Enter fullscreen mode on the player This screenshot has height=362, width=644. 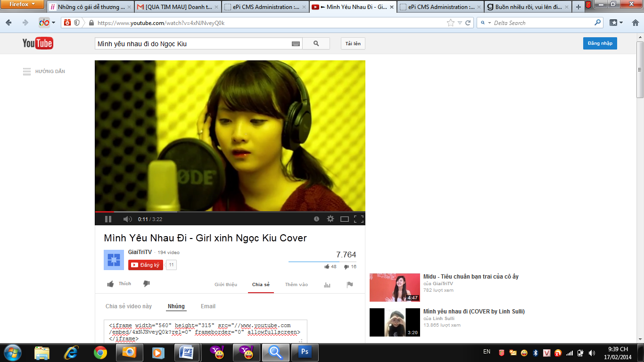(359, 219)
